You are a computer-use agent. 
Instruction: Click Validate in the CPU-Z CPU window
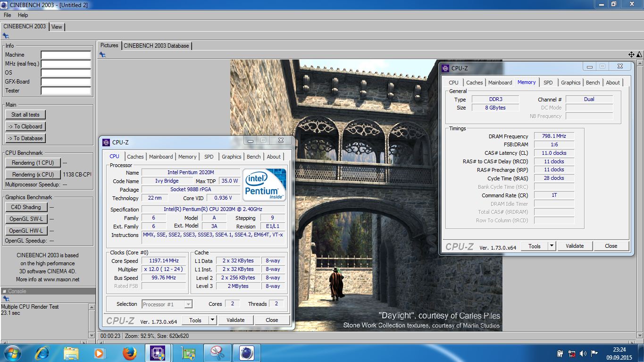tap(235, 320)
